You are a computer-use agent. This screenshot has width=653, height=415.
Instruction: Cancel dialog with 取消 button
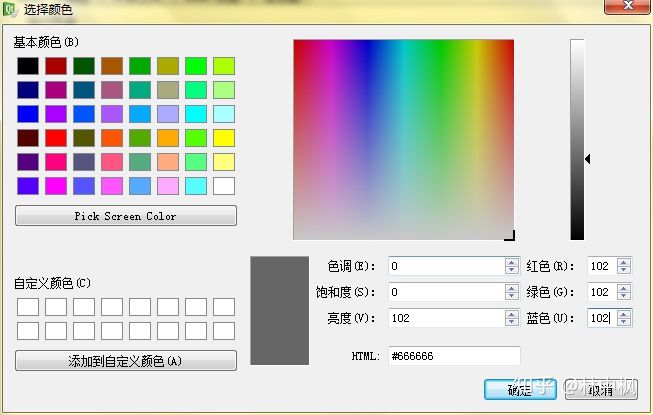601,389
